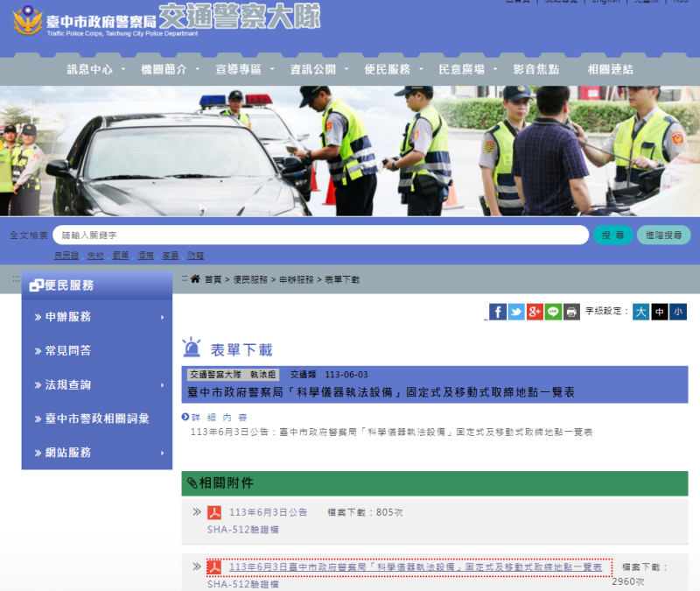Share page on Facebook

pyautogui.click(x=497, y=312)
